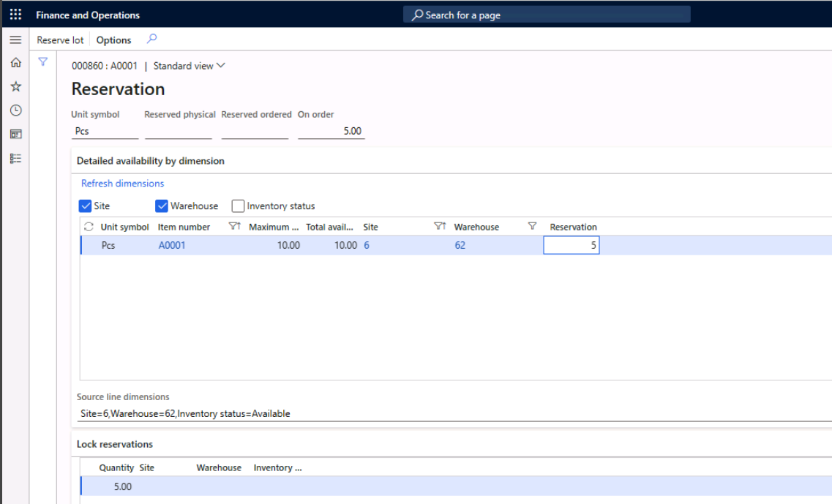This screenshot has height=504, width=832.
Task: Enable the Inventory status checkbox
Action: pyautogui.click(x=237, y=206)
